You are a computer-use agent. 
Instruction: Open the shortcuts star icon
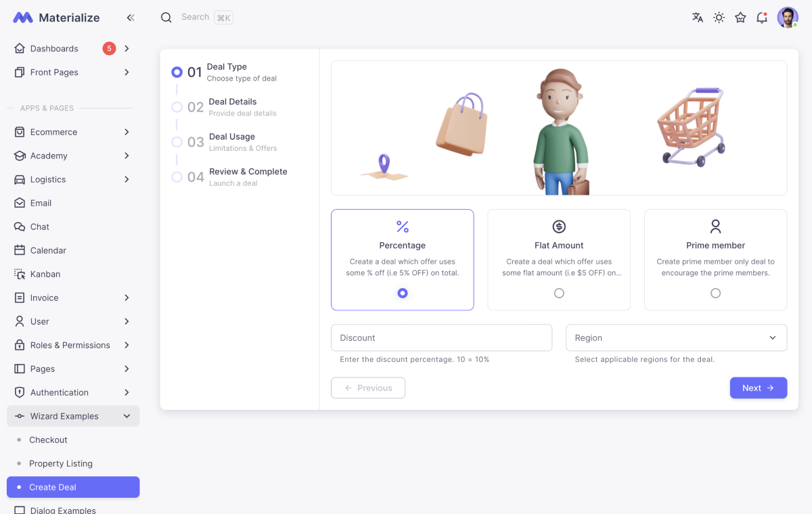point(740,18)
